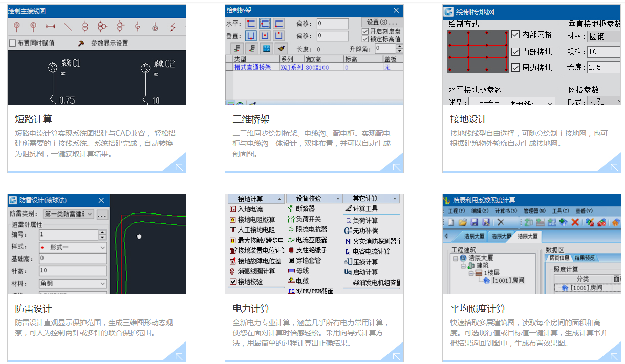
Task: Open 消弧线圈计算 tool
Action: (252, 271)
